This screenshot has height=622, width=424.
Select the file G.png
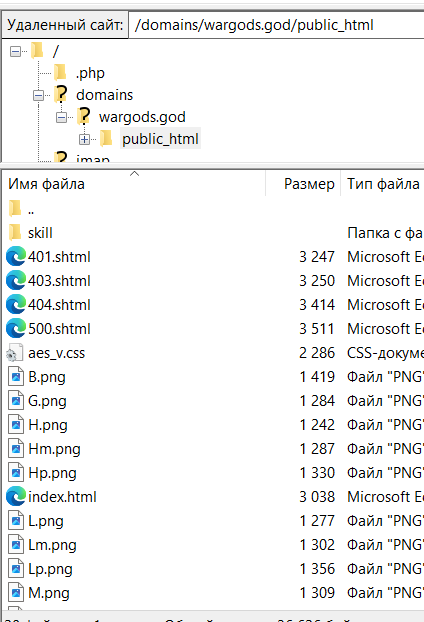coord(47,401)
